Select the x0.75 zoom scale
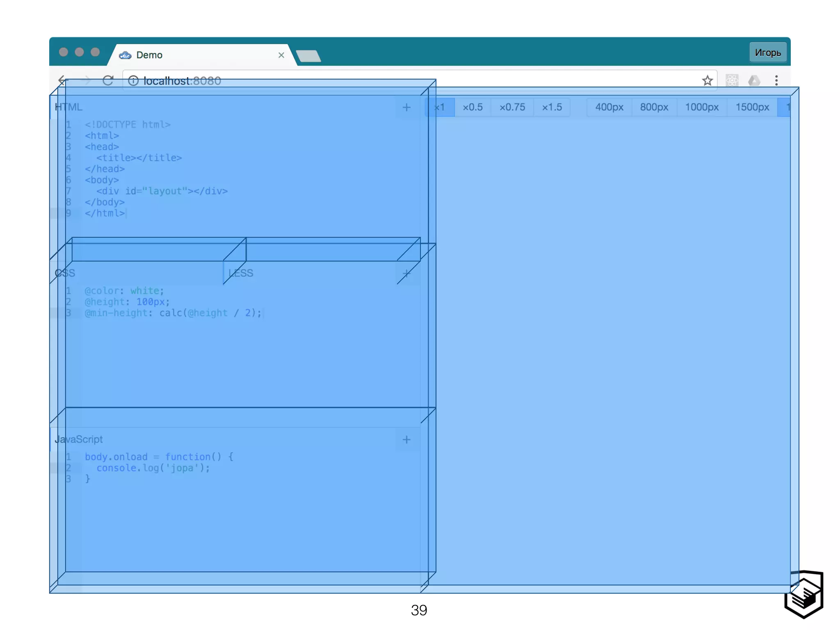This screenshot has width=840, height=630. (512, 107)
